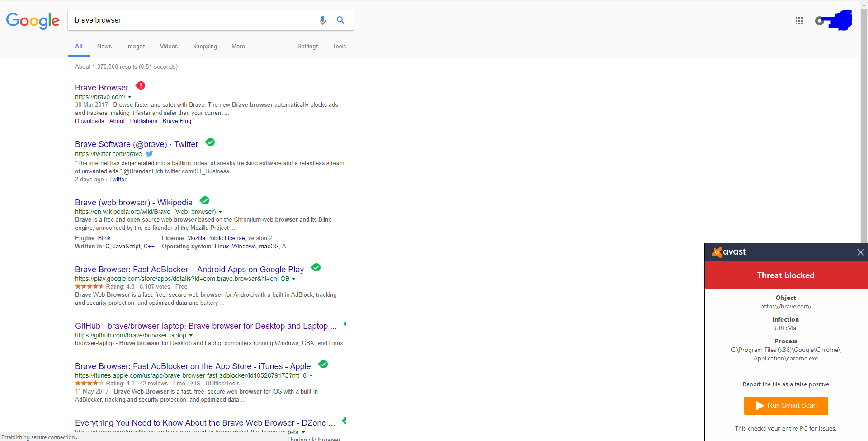Expand dropdown arrow next to brave.com URL
Viewport: 868px width, 441px height.
click(x=130, y=97)
